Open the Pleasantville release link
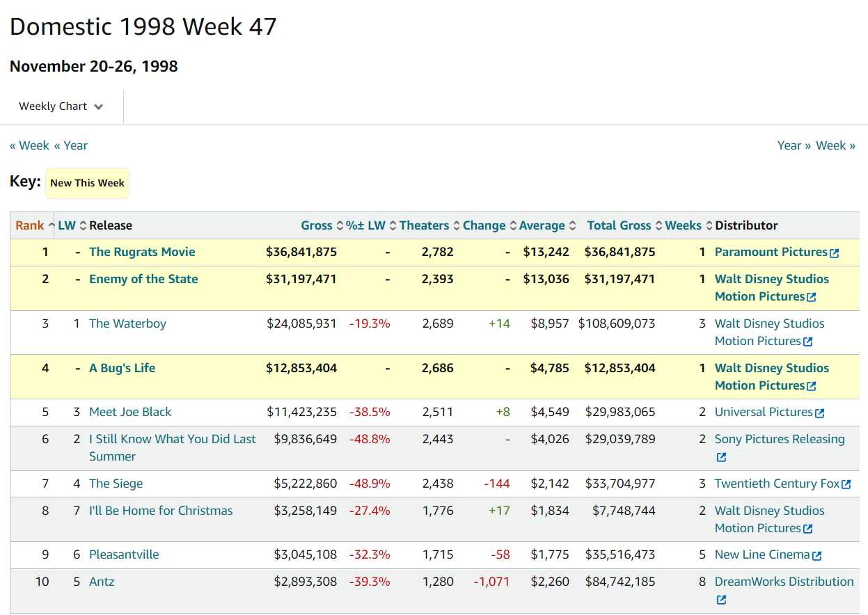Image resolution: width=868 pixels, height=615 pixels. (x=124, y=554)
